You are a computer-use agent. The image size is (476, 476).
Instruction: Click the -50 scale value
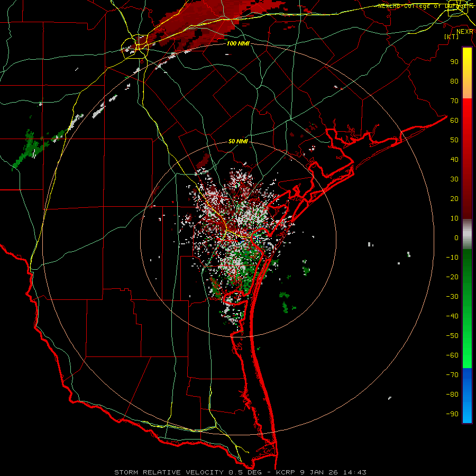pos(452,336)
